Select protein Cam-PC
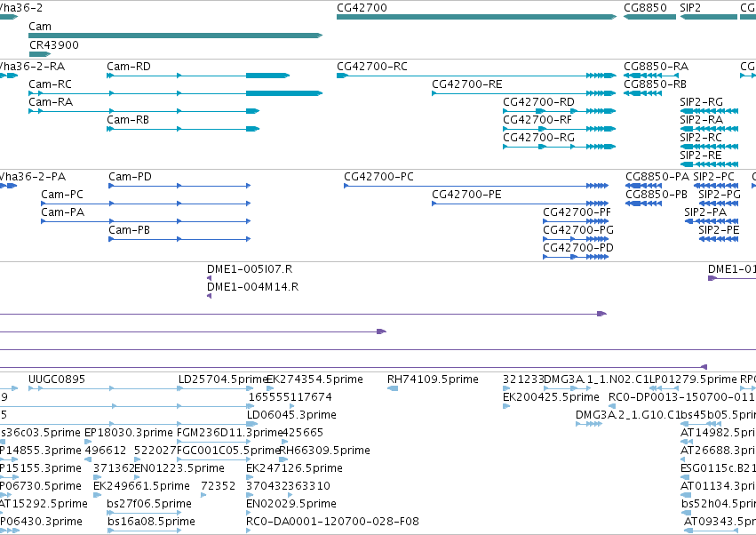756x535 pixels. click(x=146, y=204)
